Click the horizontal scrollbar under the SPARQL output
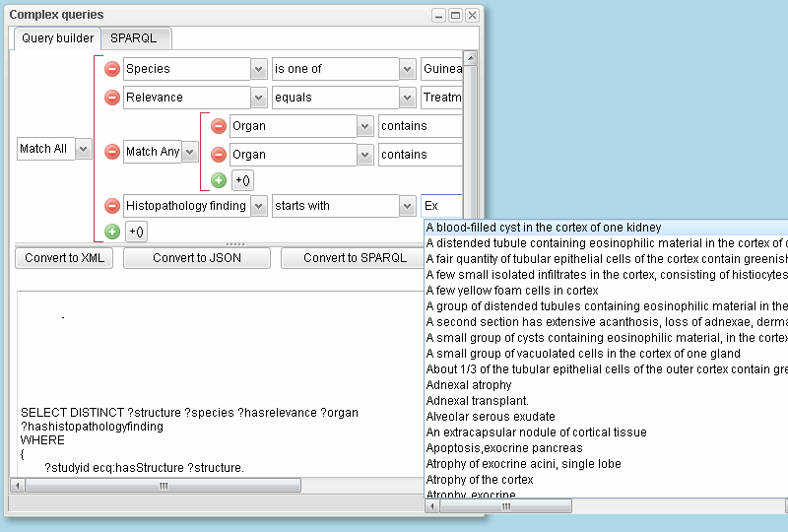The width and height of the screenshot is (788, 532). tap(164, 486)
